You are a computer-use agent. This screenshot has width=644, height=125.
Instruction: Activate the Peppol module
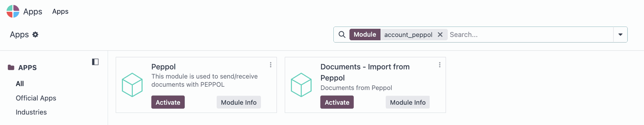(x=168, y=102)
